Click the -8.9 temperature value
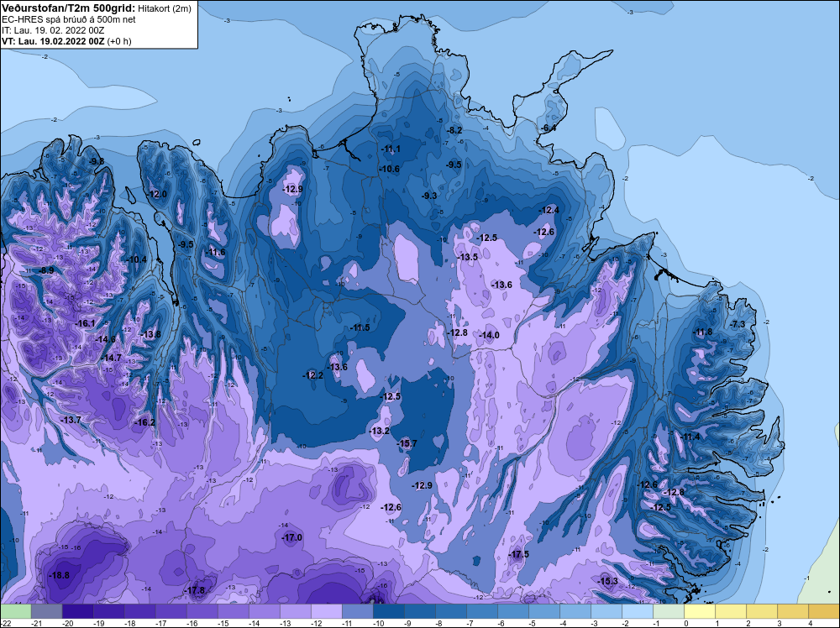This screenshot has width=840, height=628. (46, 270)
